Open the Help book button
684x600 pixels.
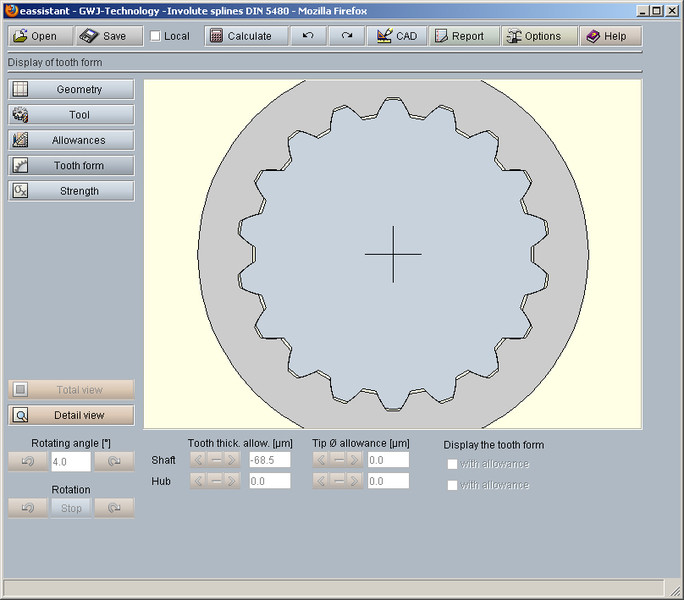pos(607,36)
